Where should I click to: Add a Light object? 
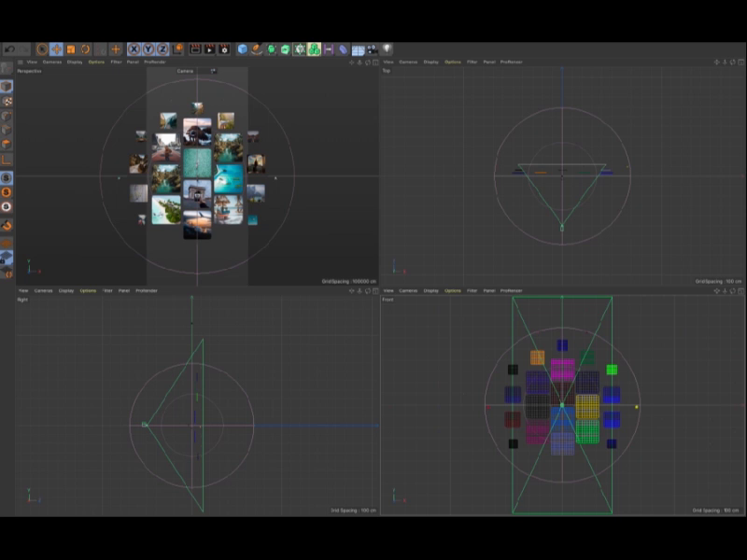pyautogui.click(x=387, y=49)
